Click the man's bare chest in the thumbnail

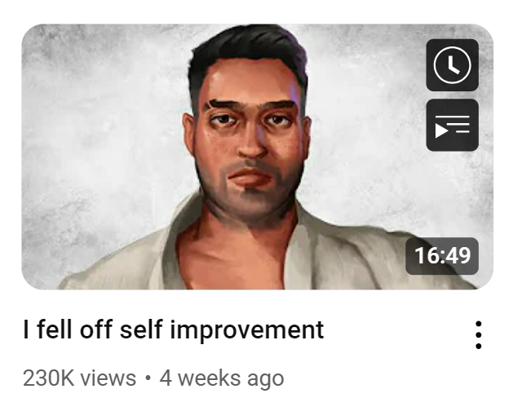[x=236, y=259]
